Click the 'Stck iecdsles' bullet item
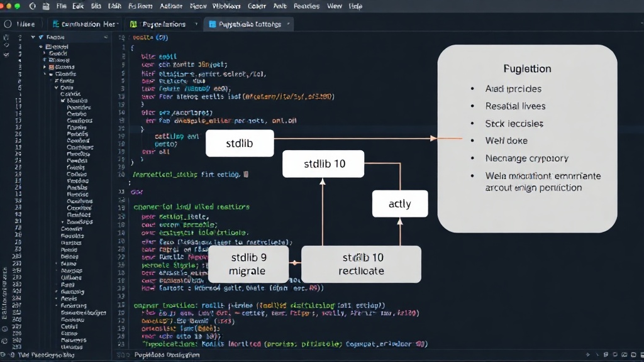Image resolution: width=644 pixels, height=362 pixels. pos(514,124)
